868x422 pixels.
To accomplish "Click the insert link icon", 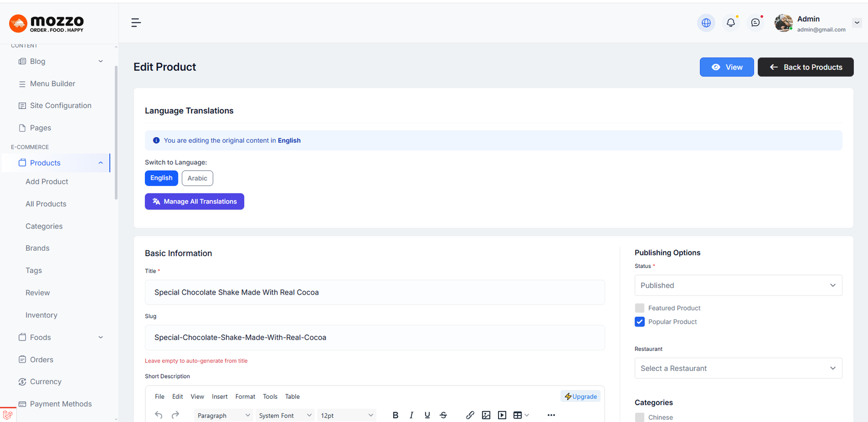I will (470, 415).
